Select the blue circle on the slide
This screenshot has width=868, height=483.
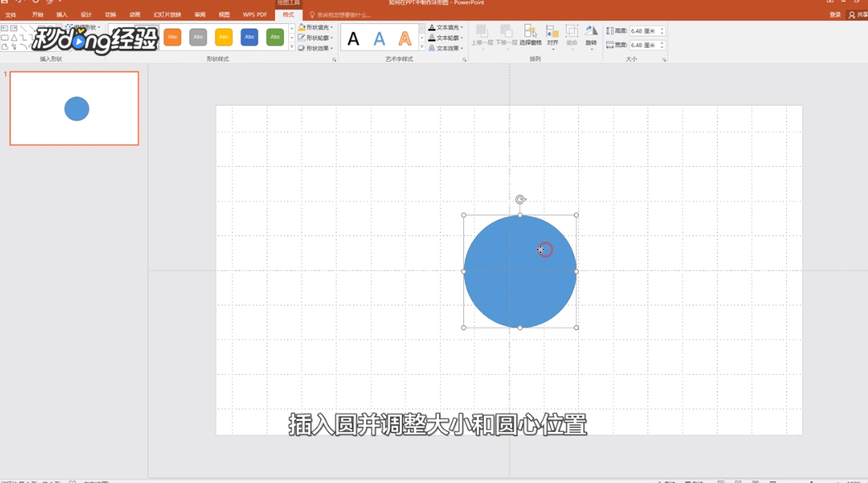pos(519,272)
